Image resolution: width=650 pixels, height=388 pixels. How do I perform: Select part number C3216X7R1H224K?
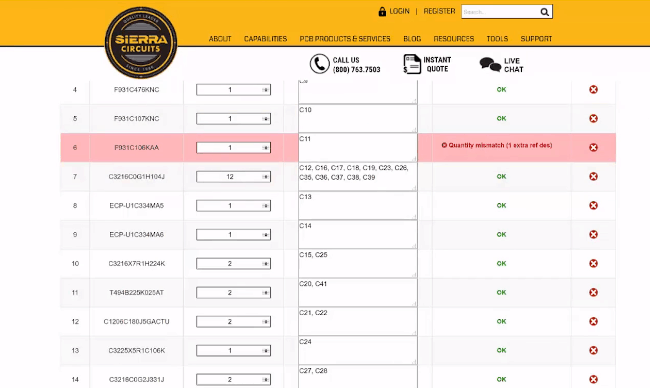[136, 264]
